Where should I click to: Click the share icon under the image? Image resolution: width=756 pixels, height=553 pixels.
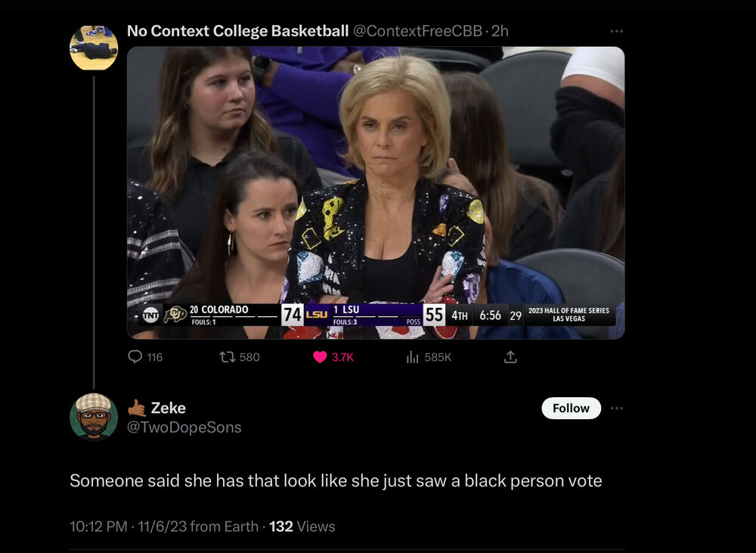510,356
